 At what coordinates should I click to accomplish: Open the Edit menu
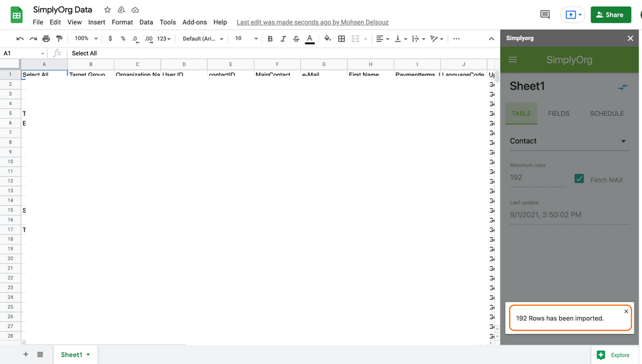tap(55, 22)
